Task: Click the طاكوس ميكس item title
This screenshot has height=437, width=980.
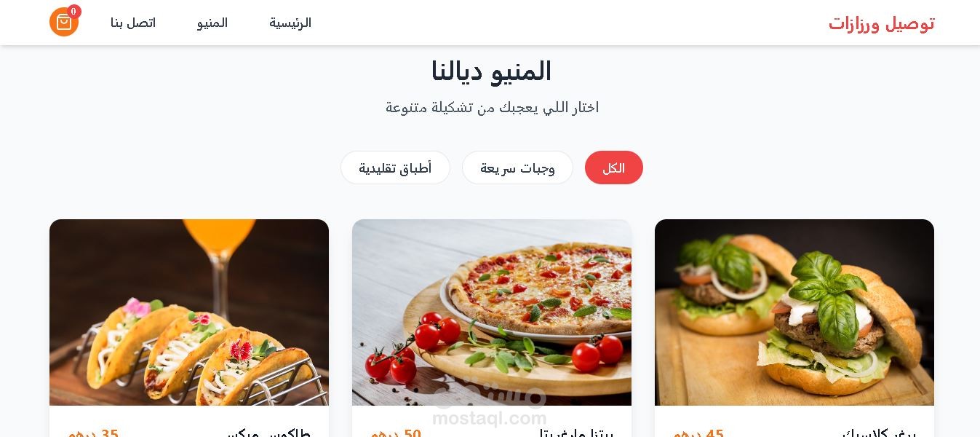Action: click(x=269, y=433)
